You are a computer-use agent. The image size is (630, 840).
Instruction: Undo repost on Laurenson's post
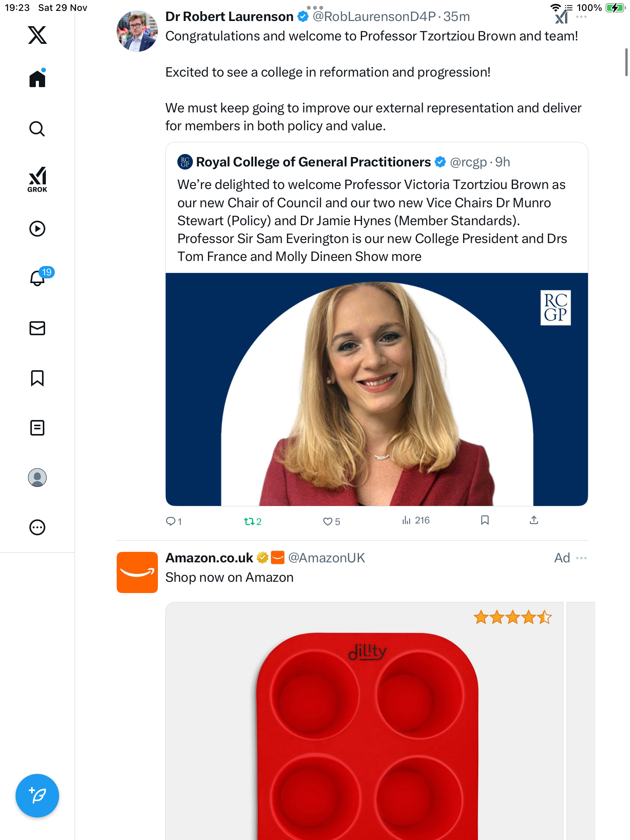249,521
